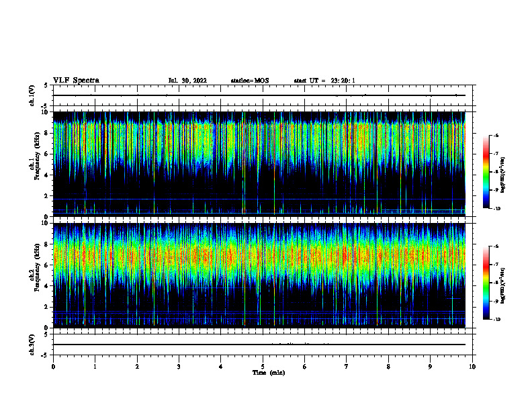Click the log(PSD) label beside ch.1 colorbar
The height and width of the screenshot is (411, 532).
[x=503, y=175]
